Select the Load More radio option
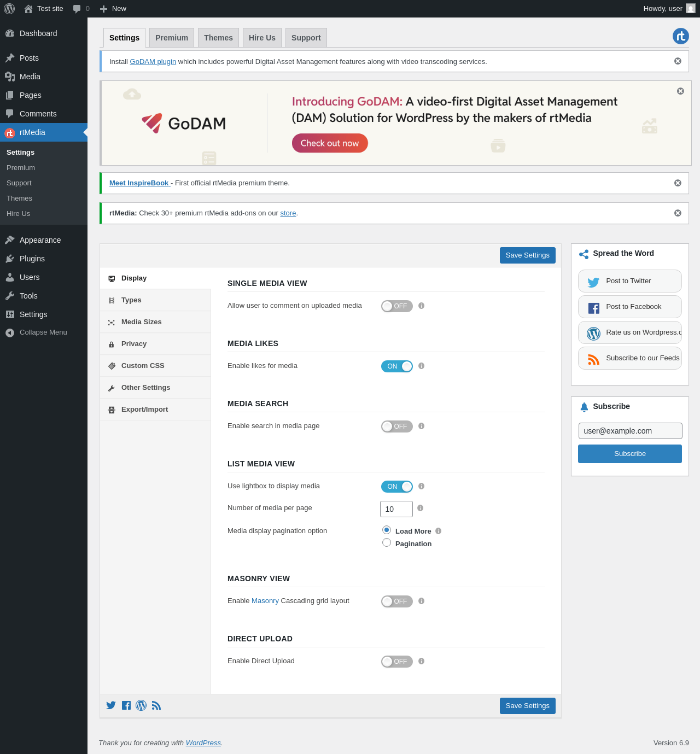The height and width of the screenshot is (754, 700). point(387,530)
